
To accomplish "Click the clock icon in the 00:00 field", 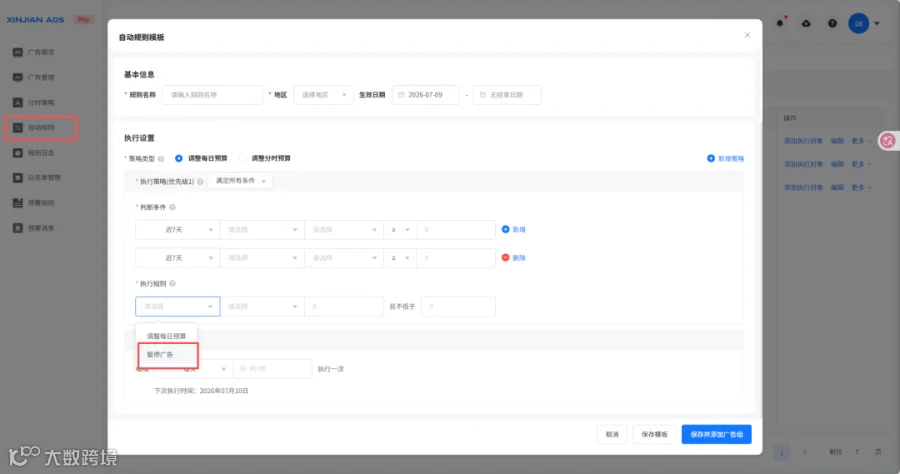I will coord(243,368).
